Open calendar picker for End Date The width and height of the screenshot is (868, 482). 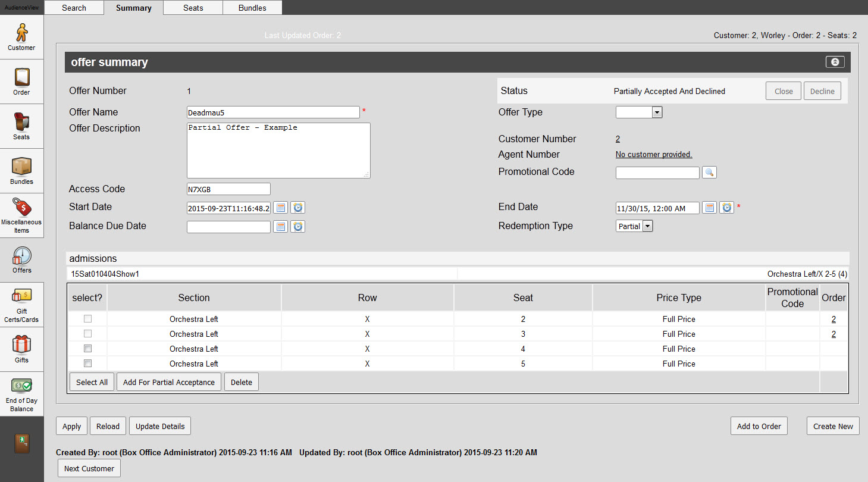pos(709,208)
